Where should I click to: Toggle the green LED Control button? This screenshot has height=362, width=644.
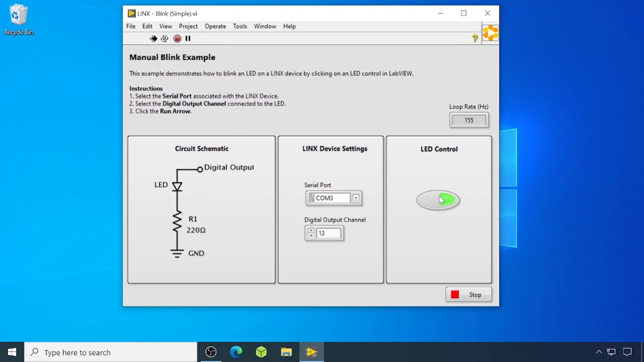click(438, 200)
